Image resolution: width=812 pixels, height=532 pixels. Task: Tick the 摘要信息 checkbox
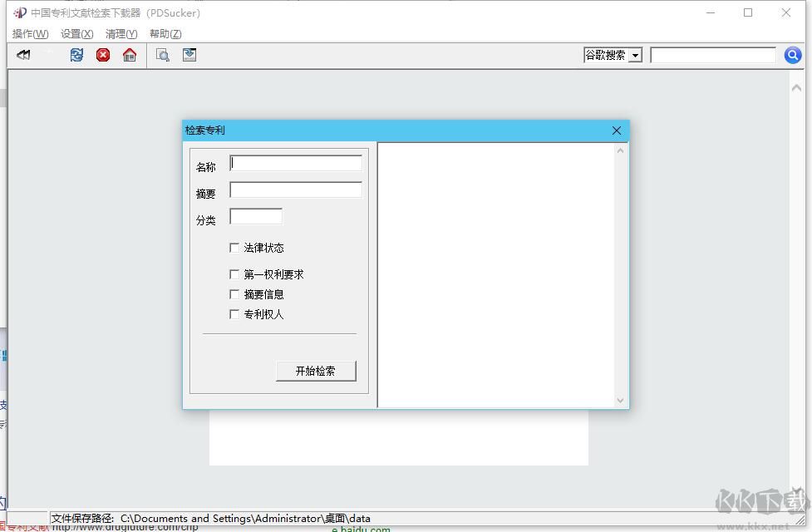pyautogui.click(x=234, y=293)
